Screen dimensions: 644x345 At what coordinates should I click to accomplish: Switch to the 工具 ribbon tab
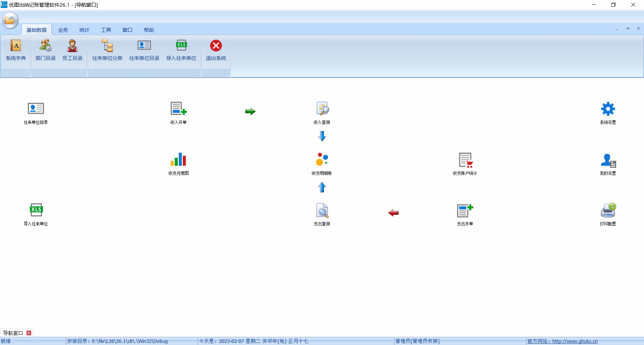point(106,30)
